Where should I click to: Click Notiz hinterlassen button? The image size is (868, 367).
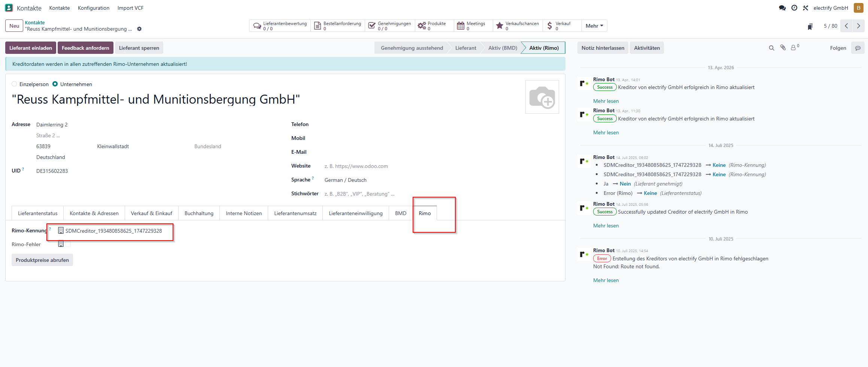tap(603, 48)
